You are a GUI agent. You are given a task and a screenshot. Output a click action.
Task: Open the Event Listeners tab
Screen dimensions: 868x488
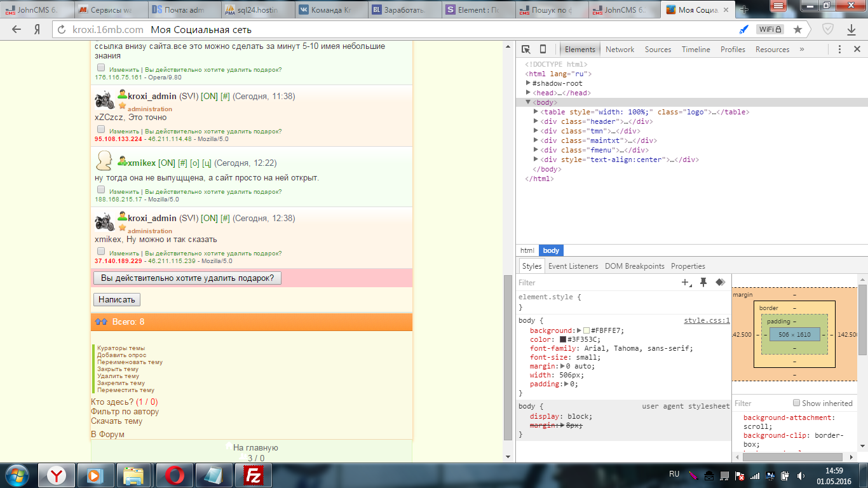[573, 266]
